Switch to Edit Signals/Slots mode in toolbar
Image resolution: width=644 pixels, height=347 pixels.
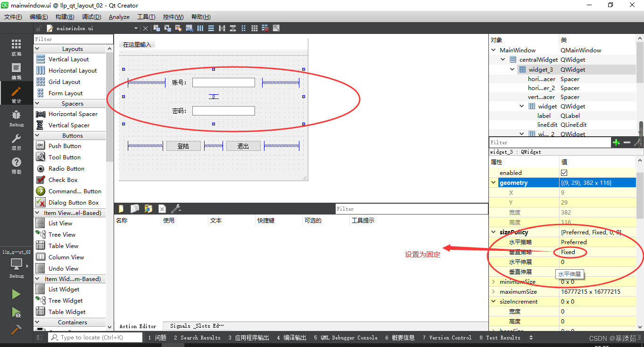click(x=168, y=28)
